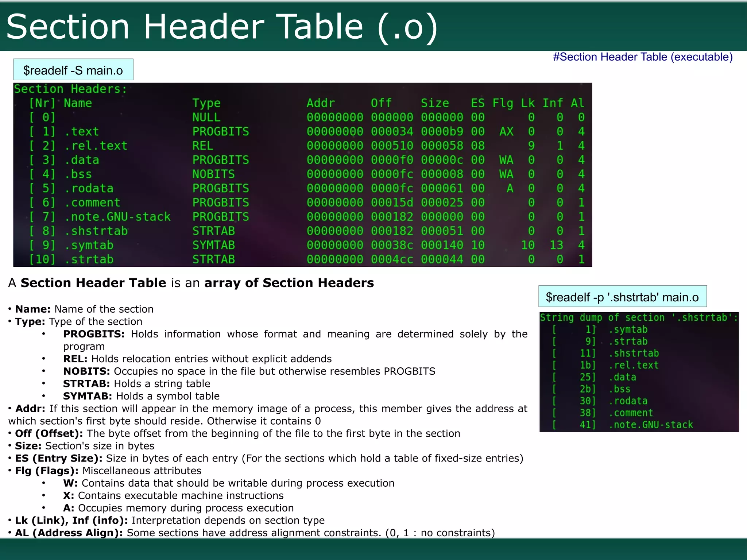Click the AL (Address Align): label
This screenshot has width=747, height=560.
click(x=69, y=533)
